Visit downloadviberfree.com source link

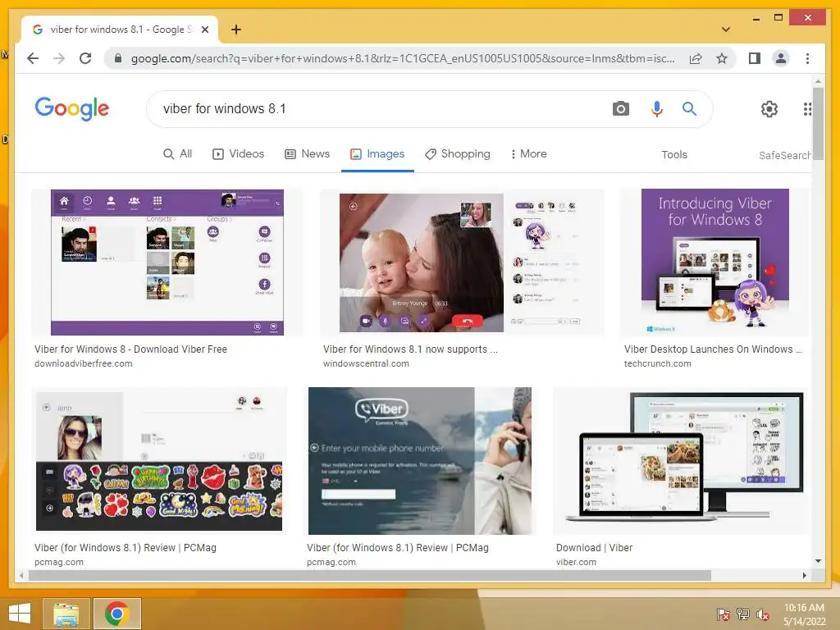point(83,363)
